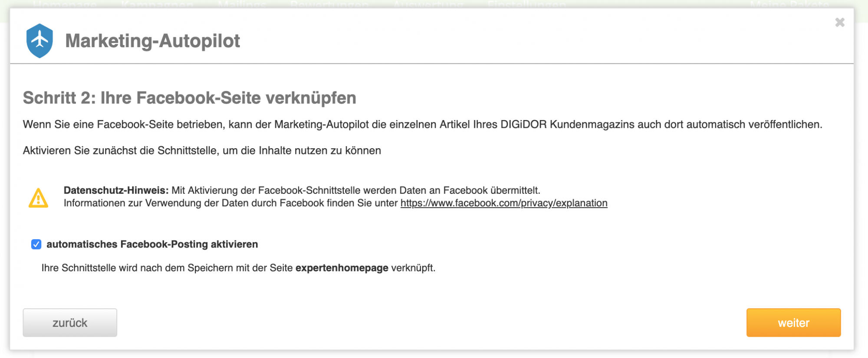Click the 'Aktivieren Sie zunächst die Schnittstelle' sentence
868x358 pixels.
pyautogui.click(x=202, y=150)
